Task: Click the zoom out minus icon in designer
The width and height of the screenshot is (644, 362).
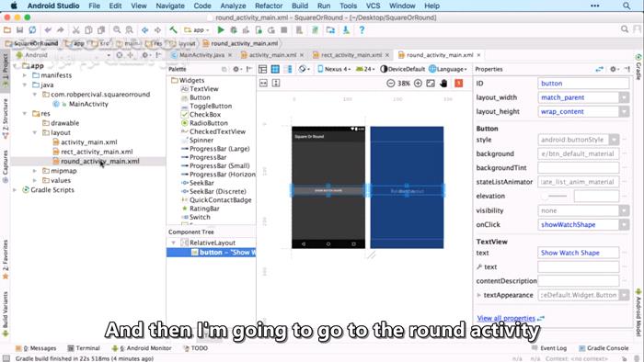Action: pos(391,84)
